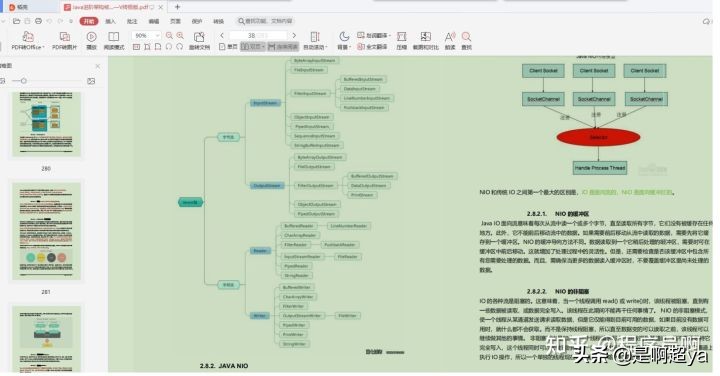Expand auto scroll dropdown

click(x=326, y=48)
